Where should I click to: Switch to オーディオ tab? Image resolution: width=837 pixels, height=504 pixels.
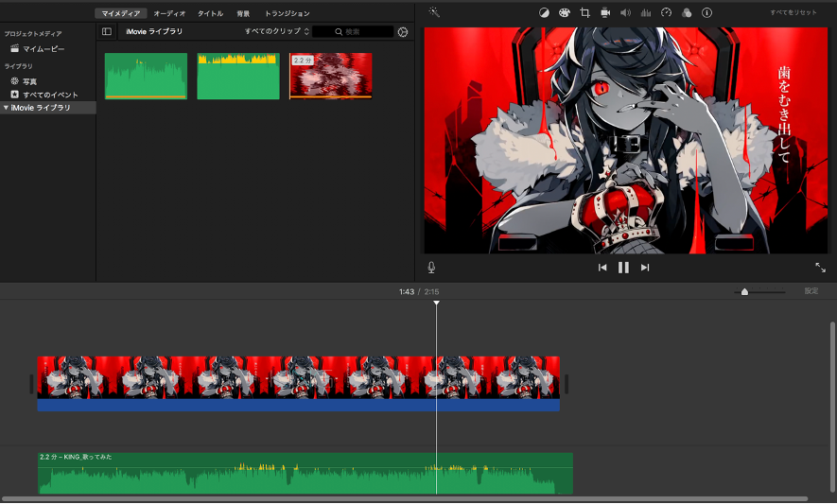(169, 13)
